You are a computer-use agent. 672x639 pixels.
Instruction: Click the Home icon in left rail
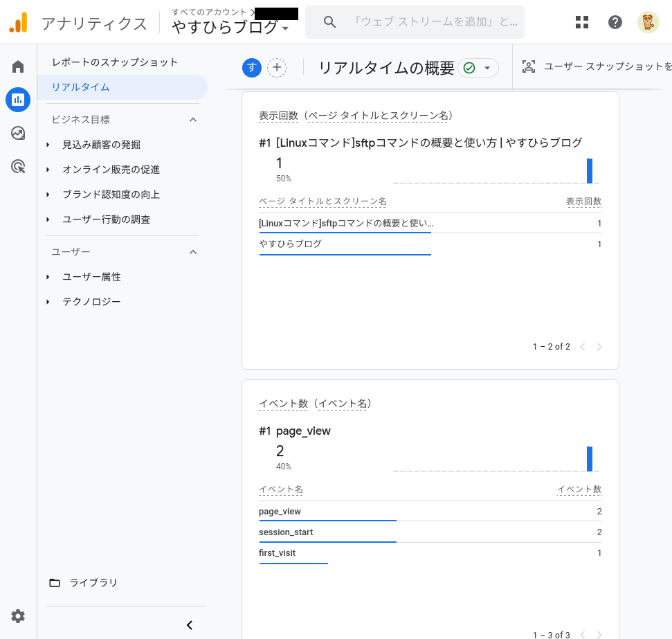18,67
